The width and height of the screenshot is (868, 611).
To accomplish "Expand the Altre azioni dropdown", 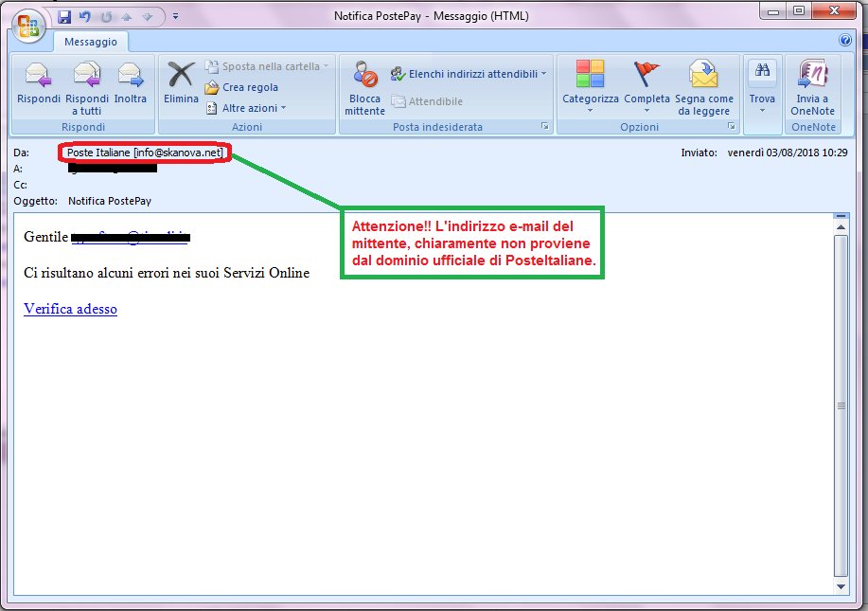I will click(246, 108).
